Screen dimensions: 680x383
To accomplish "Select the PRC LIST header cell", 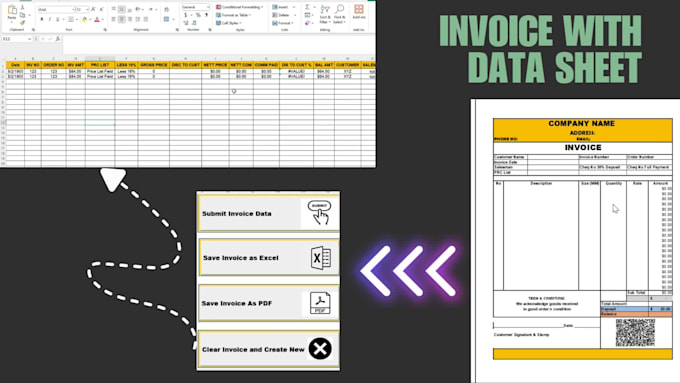I will (x=100, y=65).
